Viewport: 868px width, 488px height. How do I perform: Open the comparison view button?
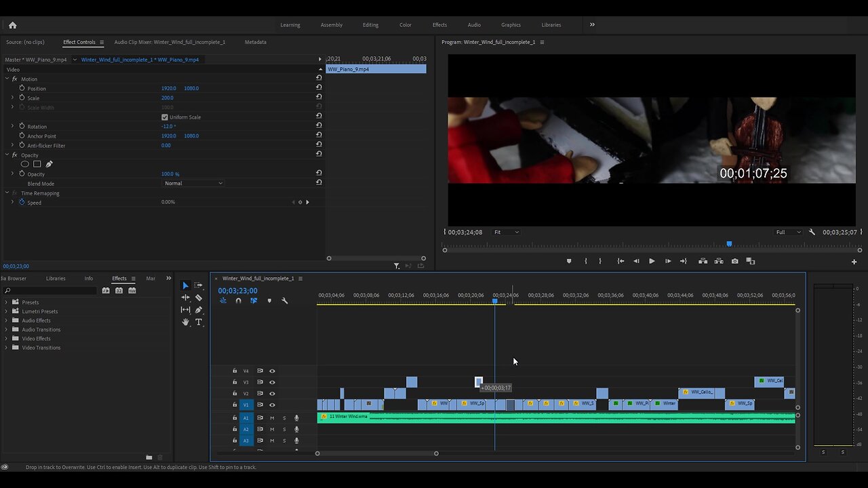coord(751,261)
